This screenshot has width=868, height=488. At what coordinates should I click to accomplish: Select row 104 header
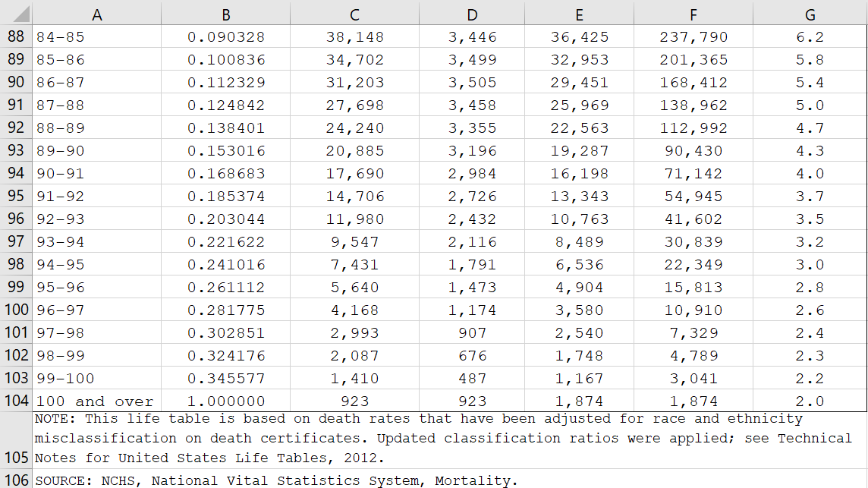pyautogui.click(x=14, y=401)
